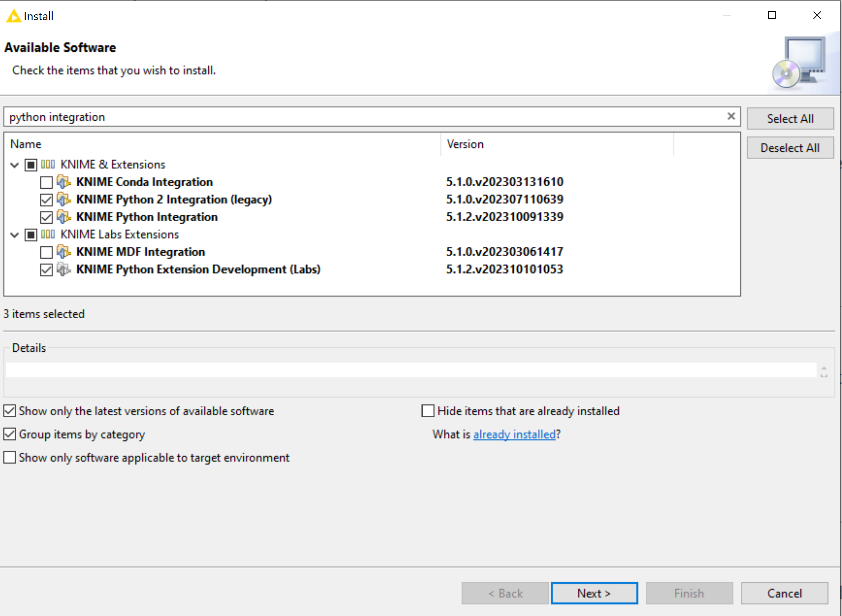Click the KNIME Labs Extensions category icon

[48, 234]
